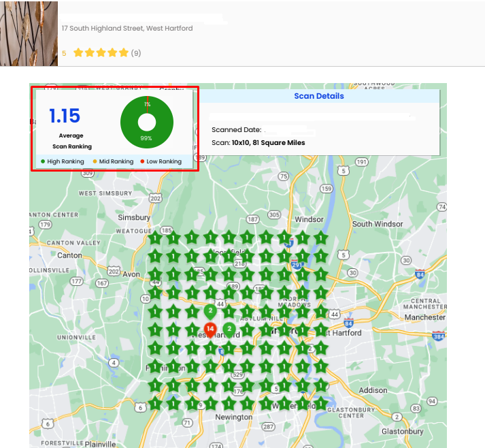
Task: Select the top-right green star marker
Action: (321, 238)
